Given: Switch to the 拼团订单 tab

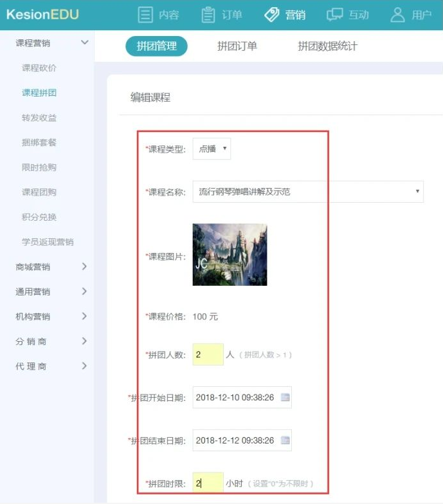Looking at the screenshot, I should (237, 46).
